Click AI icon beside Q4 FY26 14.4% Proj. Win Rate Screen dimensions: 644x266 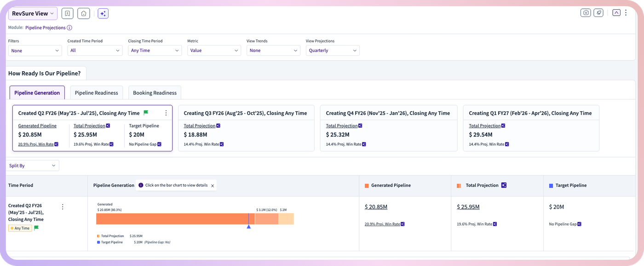coord(364,144)
